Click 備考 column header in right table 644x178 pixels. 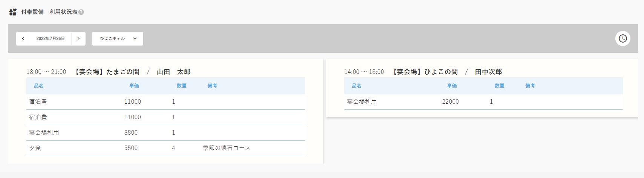[530, 86]
